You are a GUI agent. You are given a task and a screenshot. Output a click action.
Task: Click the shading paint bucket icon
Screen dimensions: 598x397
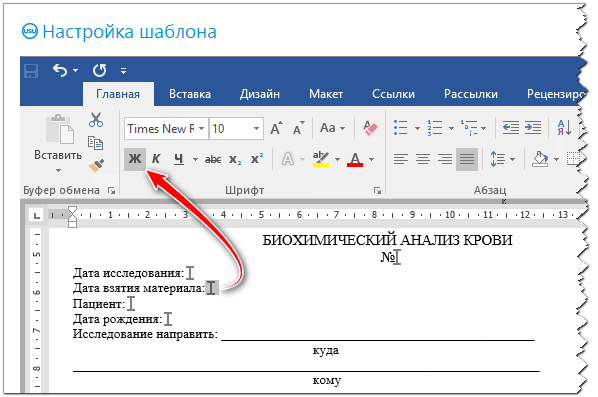(x=540, y=159)
